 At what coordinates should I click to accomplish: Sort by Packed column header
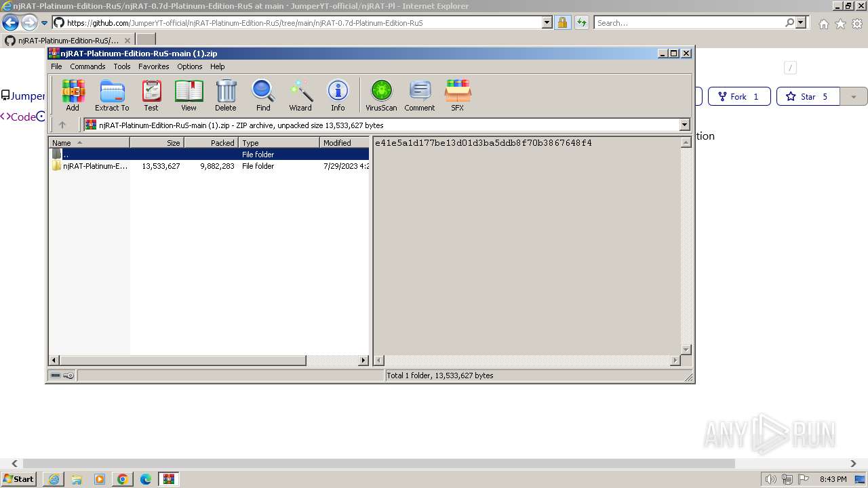tap(211, 142)
